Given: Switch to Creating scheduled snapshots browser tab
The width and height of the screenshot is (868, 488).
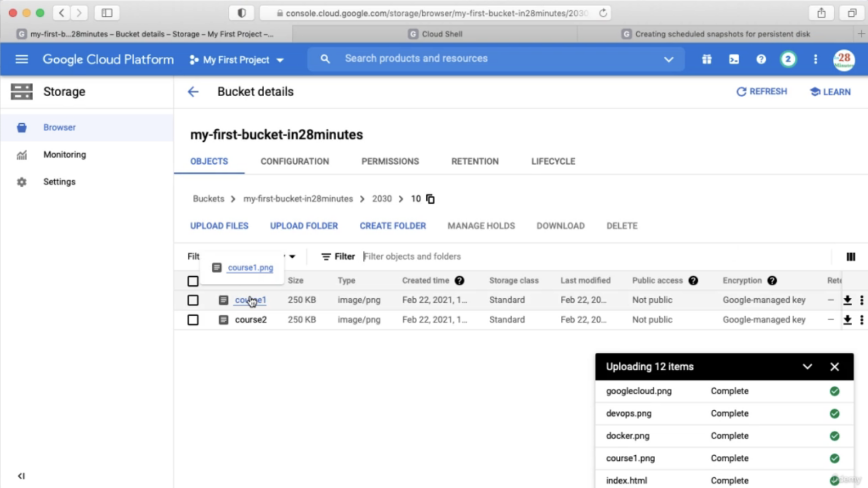Looking at the screenshot, I should click(x=715, y=34).
